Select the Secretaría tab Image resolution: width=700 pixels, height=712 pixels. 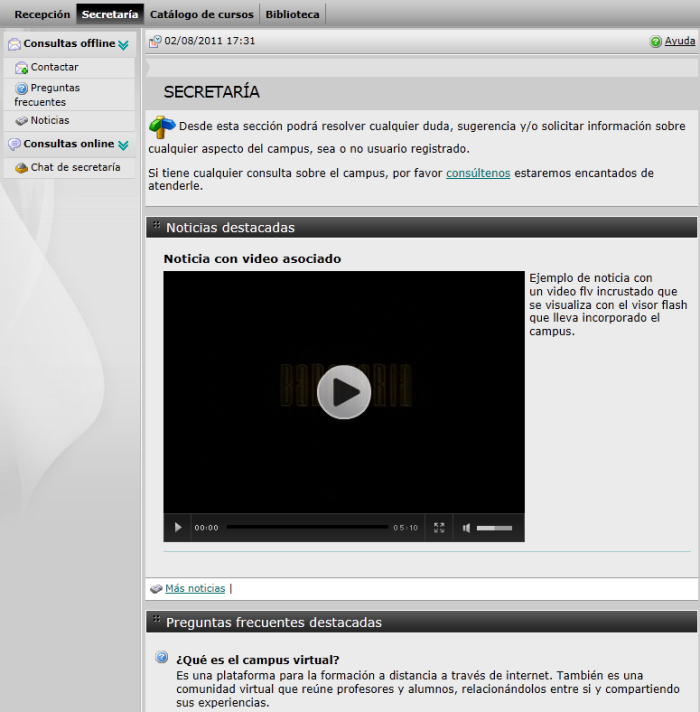tap(110, 15)
